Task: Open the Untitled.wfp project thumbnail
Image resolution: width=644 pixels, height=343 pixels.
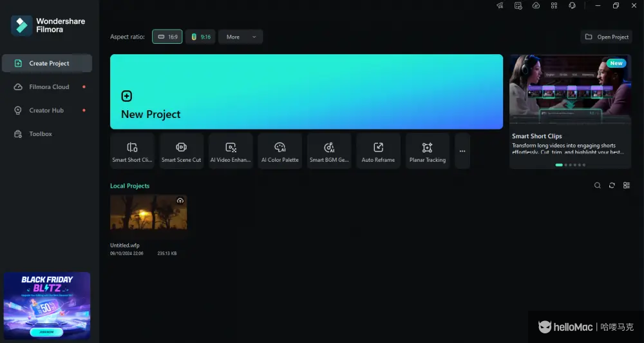Action: [149, 213]
